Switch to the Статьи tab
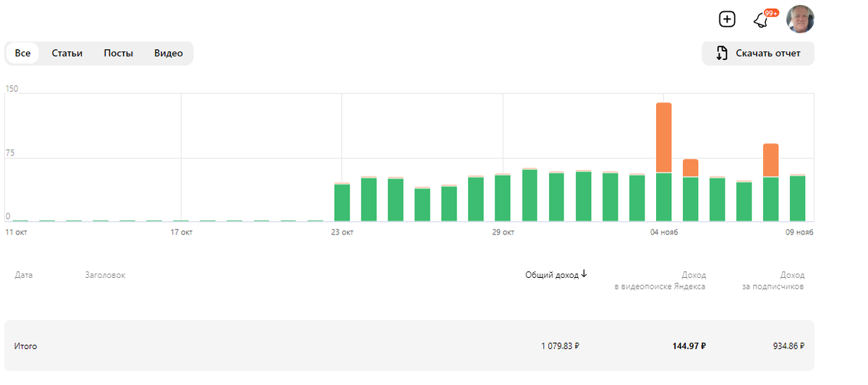 (x=67, y=54)
